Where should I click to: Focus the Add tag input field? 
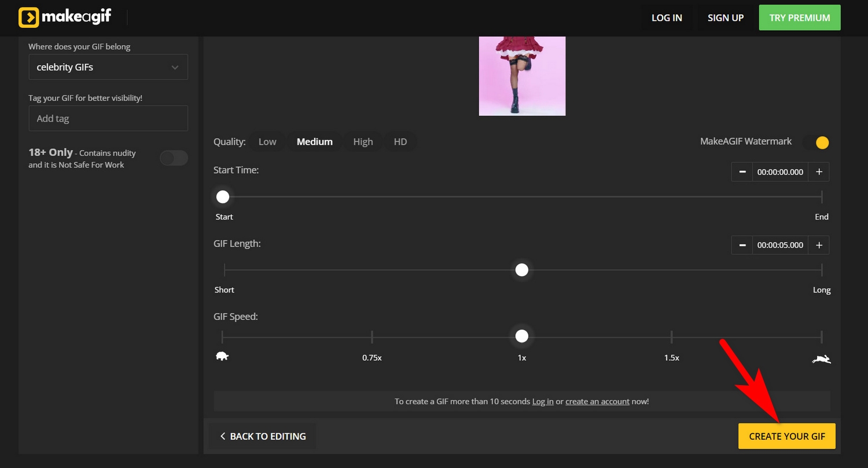point(108,118)
